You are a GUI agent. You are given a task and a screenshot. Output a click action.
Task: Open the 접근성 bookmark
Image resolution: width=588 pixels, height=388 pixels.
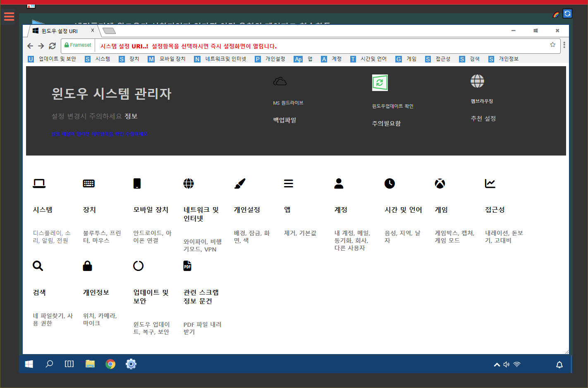point(438,59)
